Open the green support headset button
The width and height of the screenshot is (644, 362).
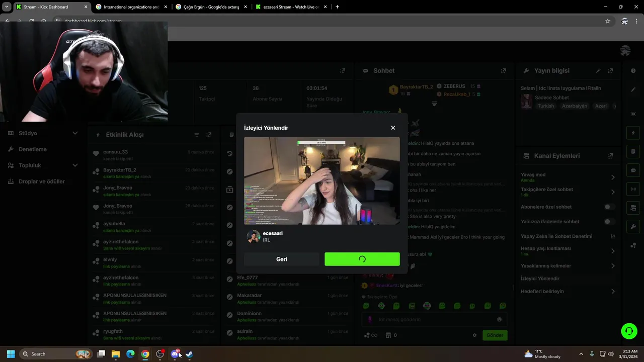pyautogui.click(x=629, y=331)
